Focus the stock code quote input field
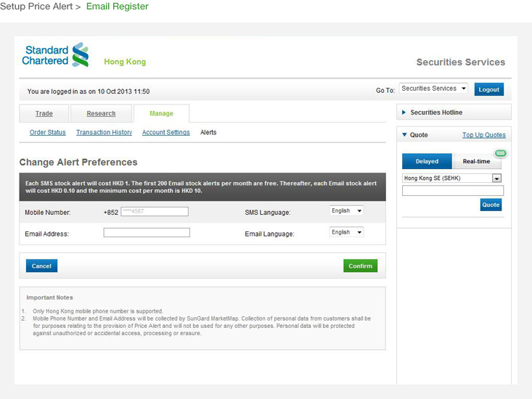This screenshot has width=532, height=399. pos(453,191)
